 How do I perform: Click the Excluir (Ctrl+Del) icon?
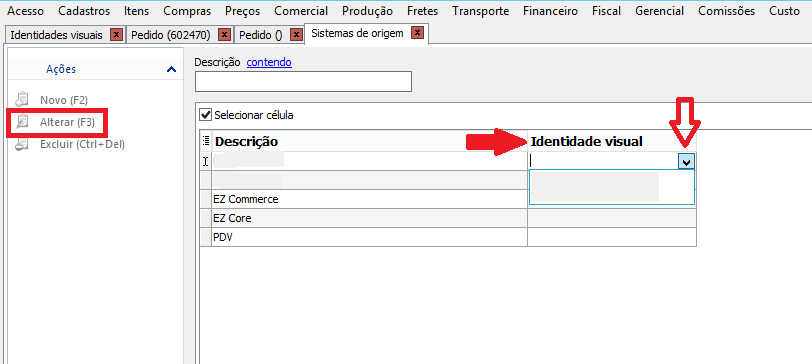pyautogui.click(x=22, y=144)
